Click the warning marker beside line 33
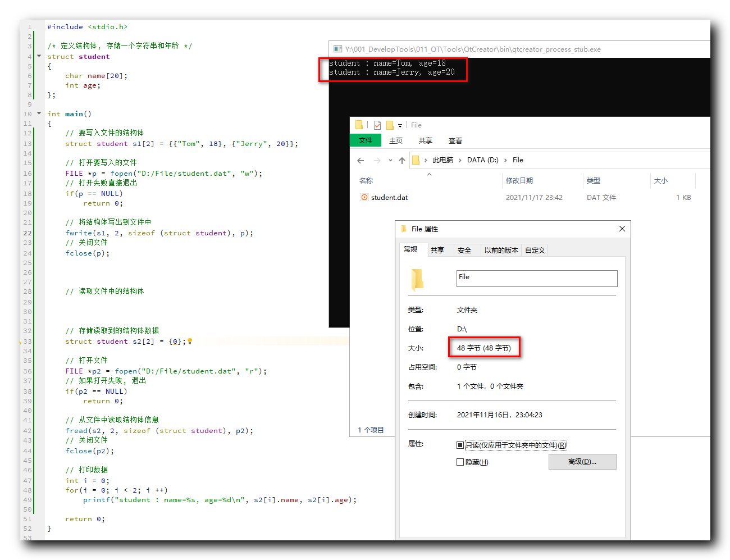This screenshot has width=730, height=560. coord(20,342)
